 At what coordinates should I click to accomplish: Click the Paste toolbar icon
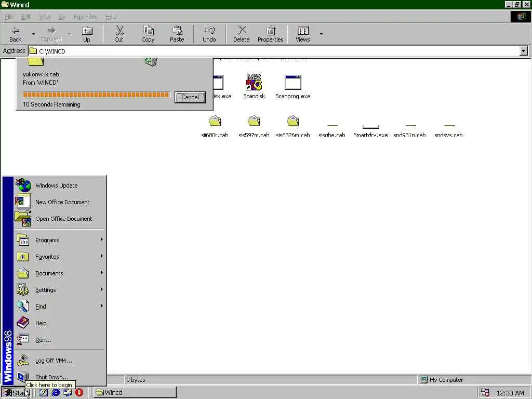(177, 30)
